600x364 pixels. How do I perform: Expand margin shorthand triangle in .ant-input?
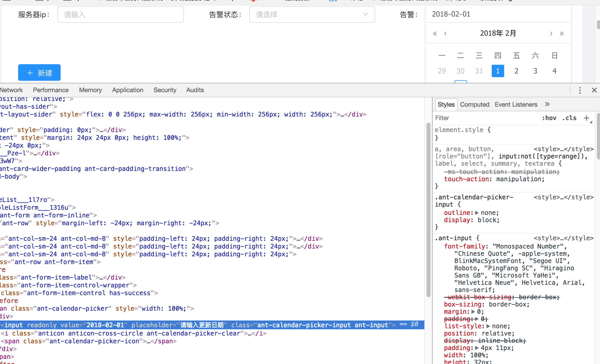coord(473,312)
